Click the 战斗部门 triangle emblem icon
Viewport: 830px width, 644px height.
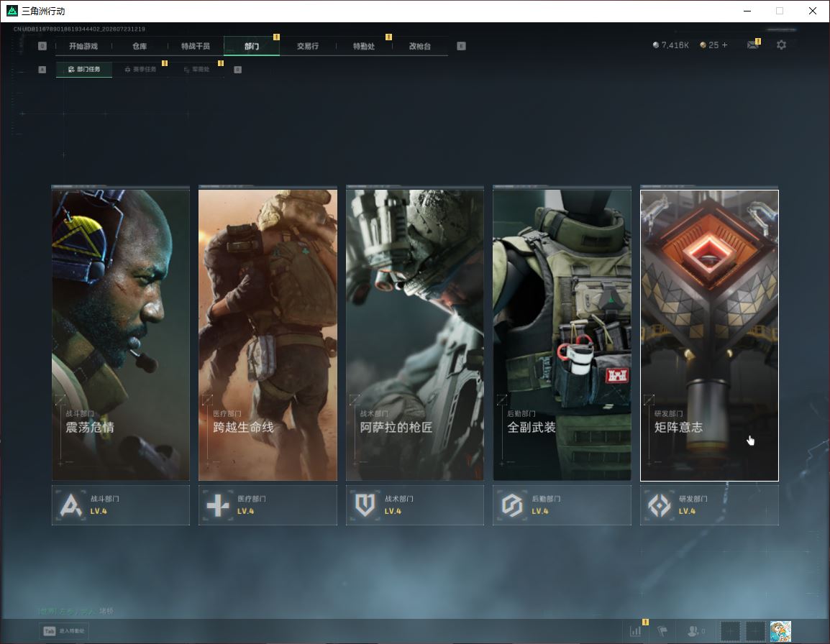coord(71,505)
